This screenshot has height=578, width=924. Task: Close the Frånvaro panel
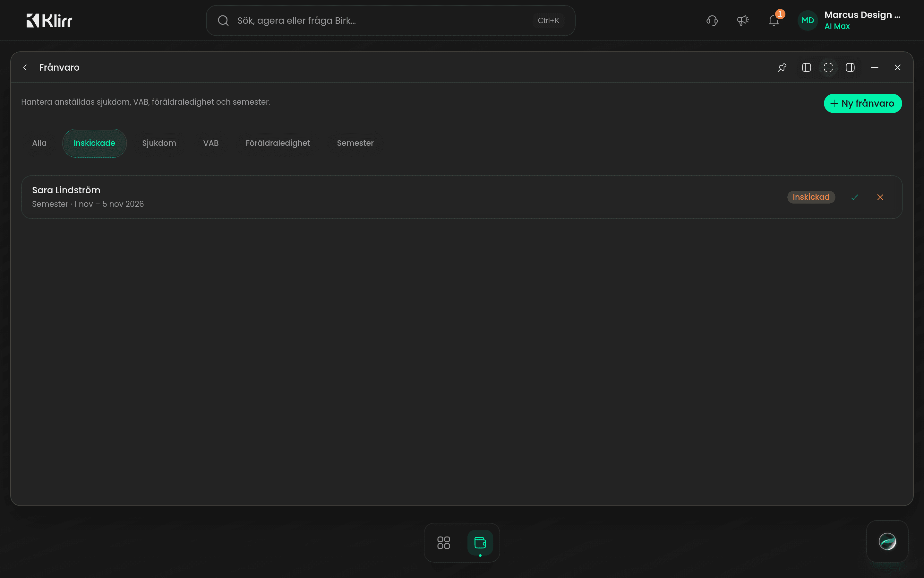point(898,68)
